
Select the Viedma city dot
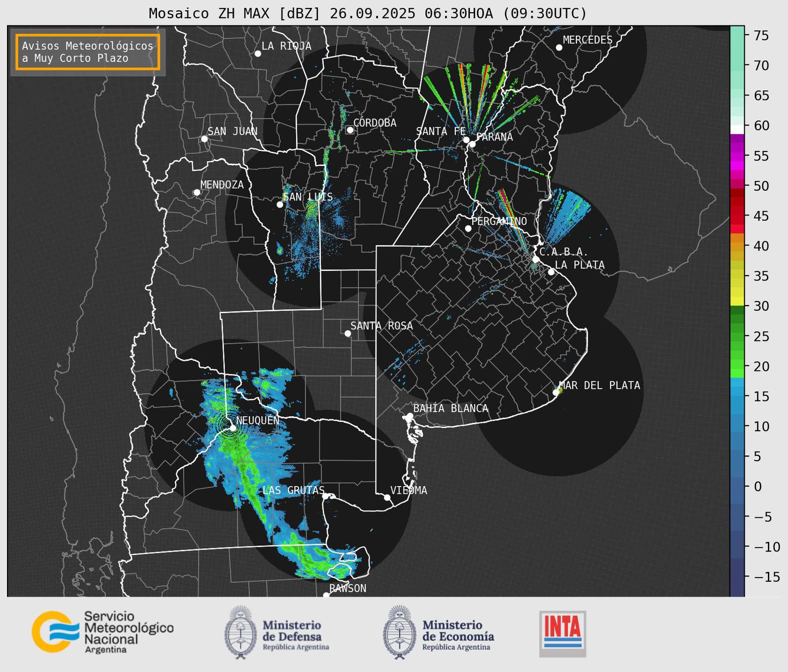coord(387,497)
